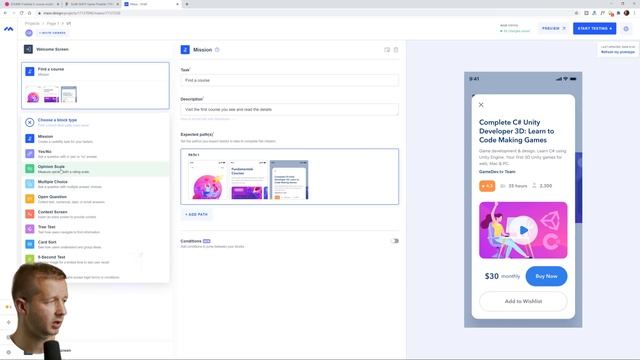640x360 pixels.
Task: Select the Fundamentals Courses path thumbnail
Action: coord(249,180)
